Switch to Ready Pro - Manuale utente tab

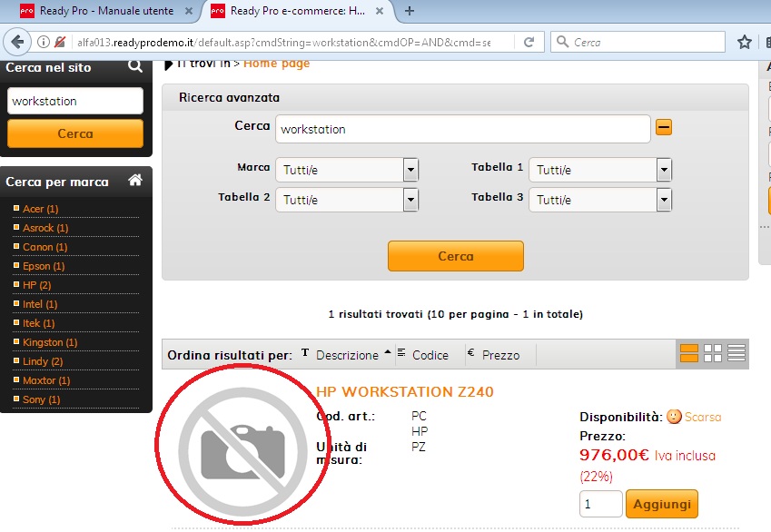coord(106,11)
